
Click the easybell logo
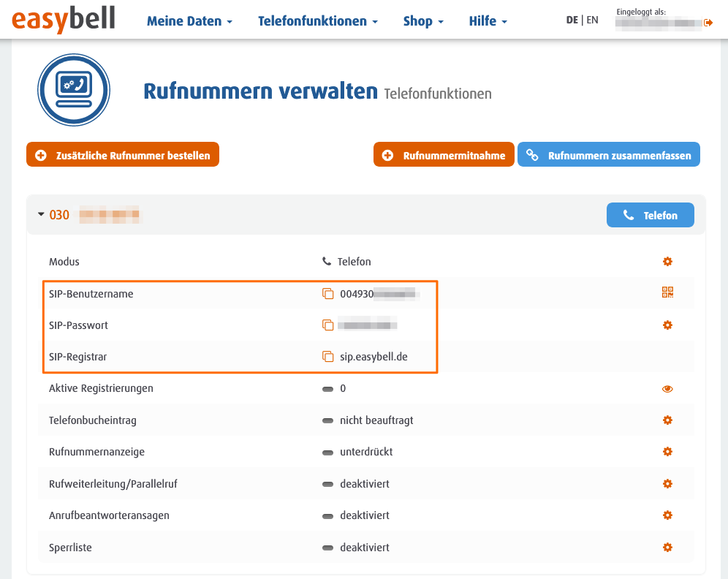(x=64, y=19)
